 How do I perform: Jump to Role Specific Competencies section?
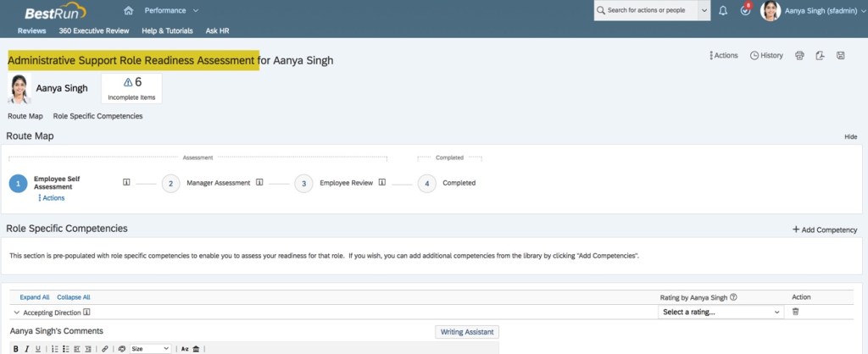tap(97, 116)
